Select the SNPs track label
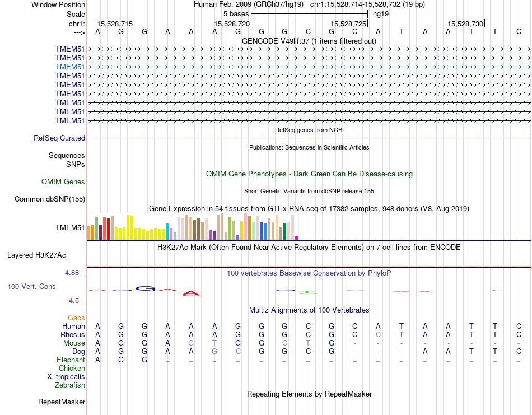 [76, 164]
